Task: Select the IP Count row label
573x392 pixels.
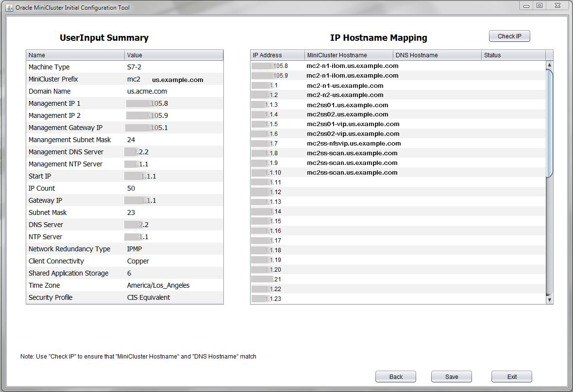Action: pos(42,188)
